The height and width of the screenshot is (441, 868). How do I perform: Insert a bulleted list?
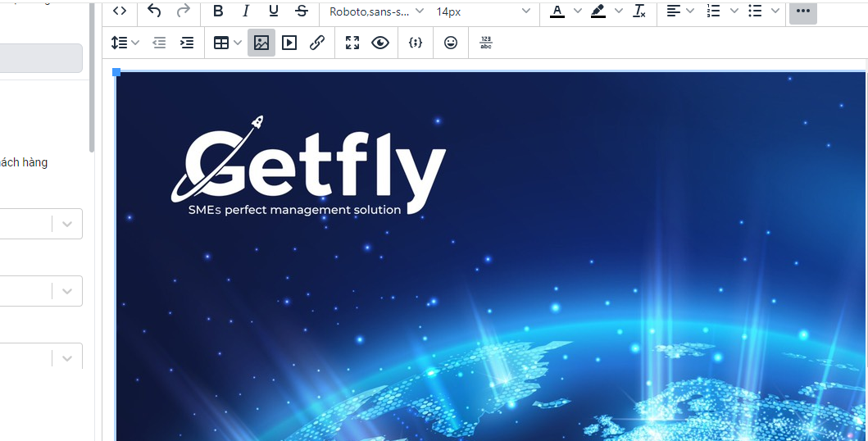(755, 11)
